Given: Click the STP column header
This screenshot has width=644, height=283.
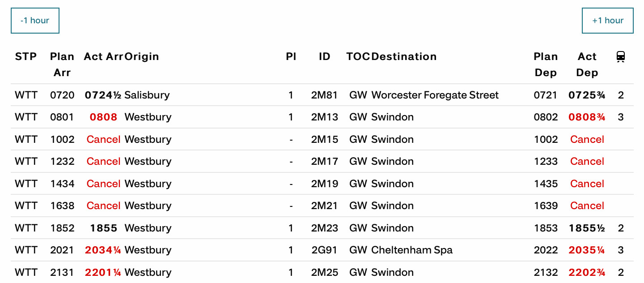Looking at the screenshot, I should [x=26, y=56].
